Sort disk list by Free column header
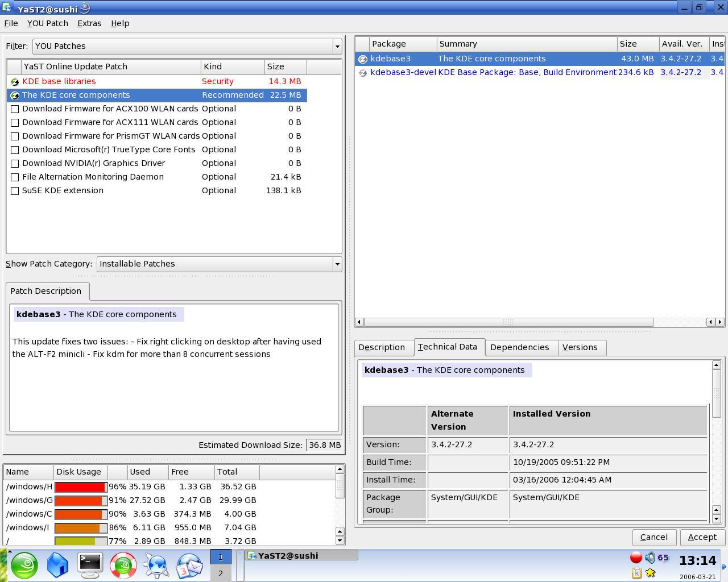Screen dimensions: 728x582 click(x=191, y=472)
